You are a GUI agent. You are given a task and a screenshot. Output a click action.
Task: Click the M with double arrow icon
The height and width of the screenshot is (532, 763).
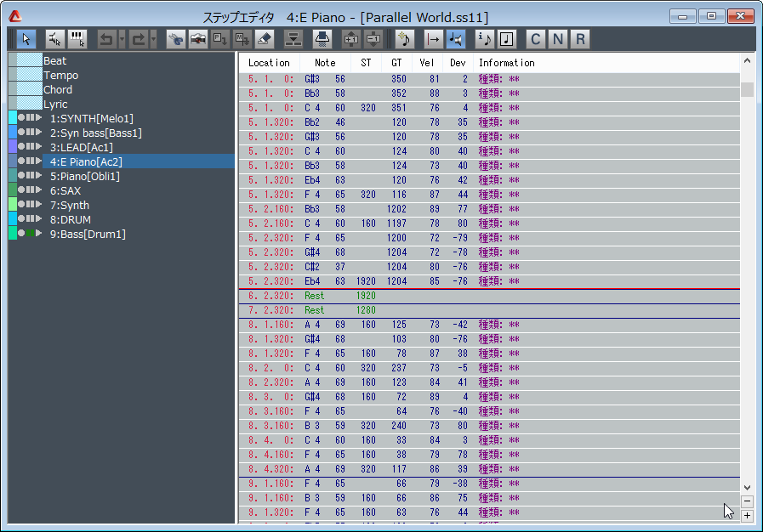(242, 39)
